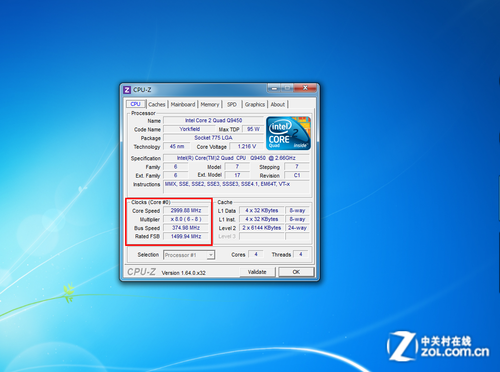Click the rated FSB value '1499.94 MHz'

[x=186, y=236]
